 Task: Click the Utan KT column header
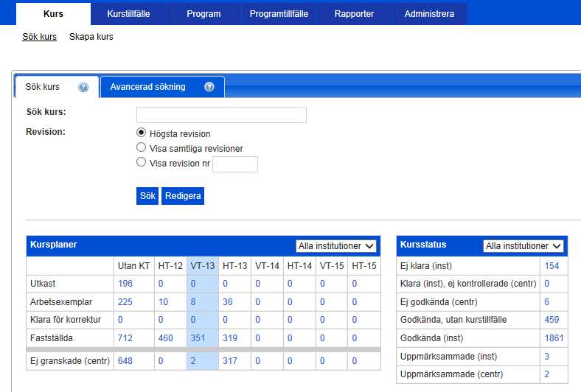(133, 266)
